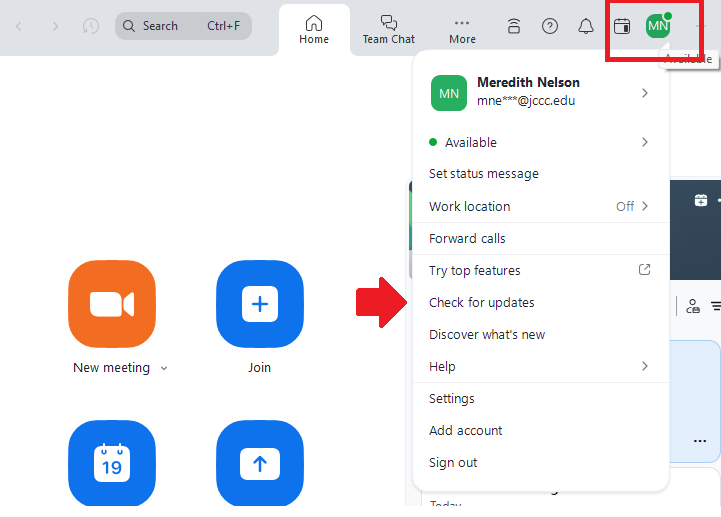Click the contacts icon right of the menu
Screen dimensions: 721x517
click(692, 306)
